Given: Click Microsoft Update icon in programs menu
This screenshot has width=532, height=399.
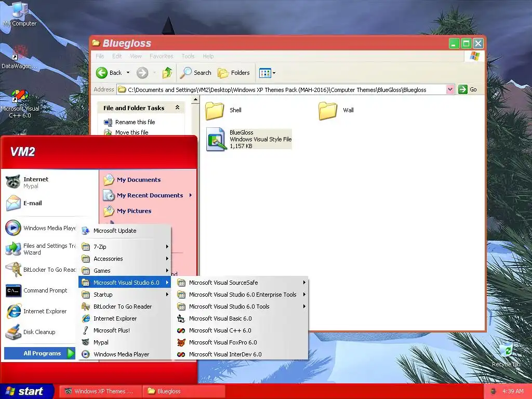Looking at the screenshot, I should 86,231.
